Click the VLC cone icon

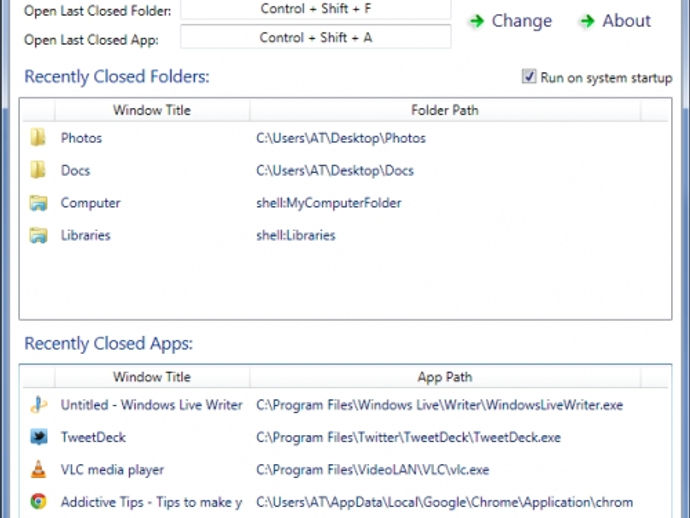tap(39, 469)
